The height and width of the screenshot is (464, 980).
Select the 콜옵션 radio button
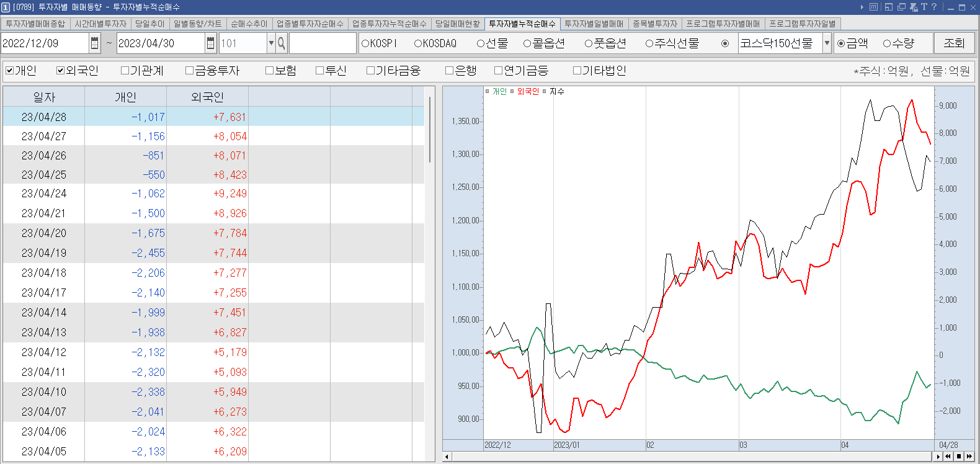(527, 43)
